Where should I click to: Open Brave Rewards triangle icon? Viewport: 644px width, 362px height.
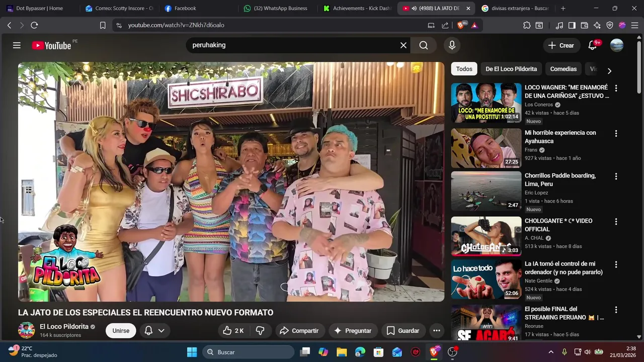pos(474,25)
